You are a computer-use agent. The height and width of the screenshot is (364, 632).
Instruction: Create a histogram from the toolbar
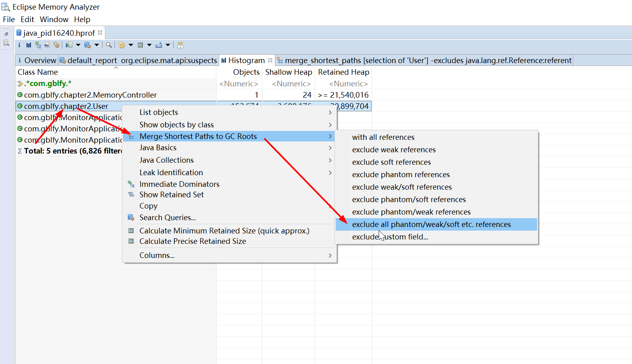(x=29, y=45)
